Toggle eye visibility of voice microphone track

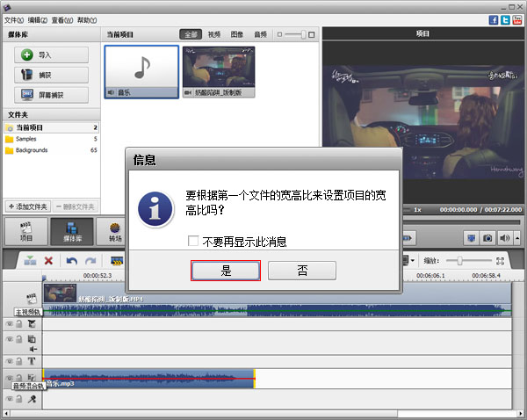point(10,399)
